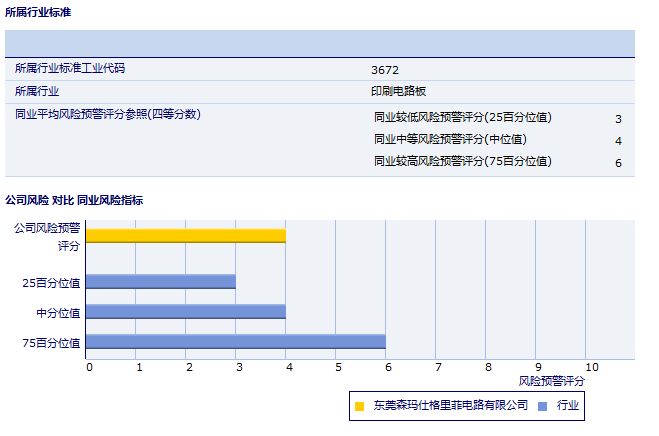Screen dimensions: 659x436
Task: Click the tick label 10 on x-axis
Action: coord(592,367)
